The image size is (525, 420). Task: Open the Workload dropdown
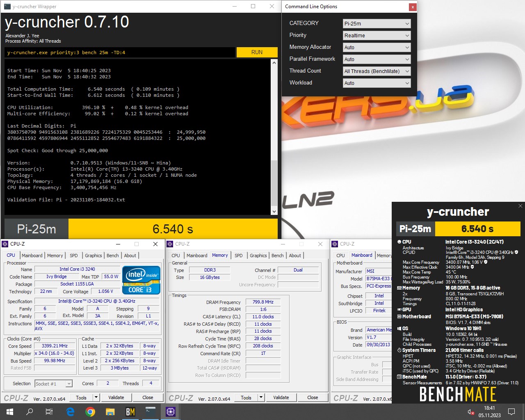click(377, 83)
